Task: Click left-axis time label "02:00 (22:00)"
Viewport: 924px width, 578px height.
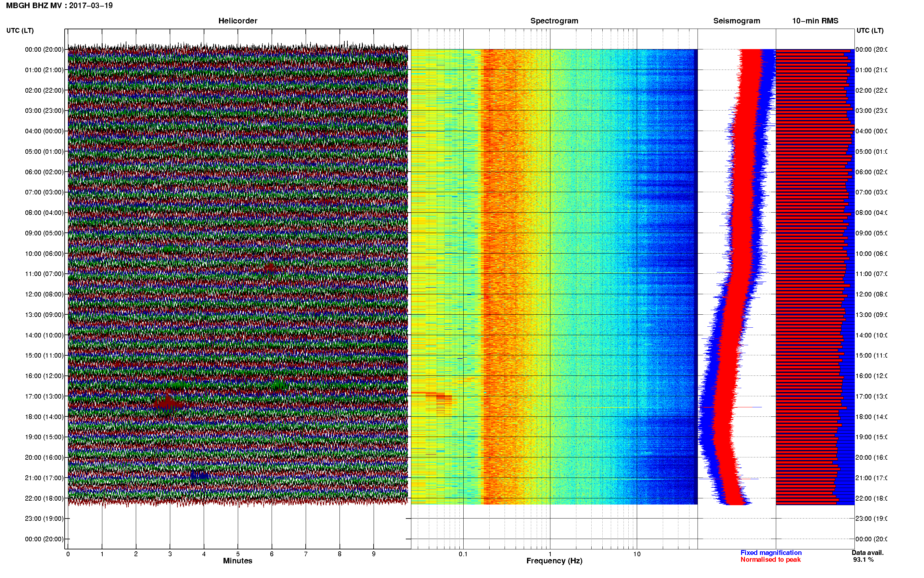Action: pos(44,90)
